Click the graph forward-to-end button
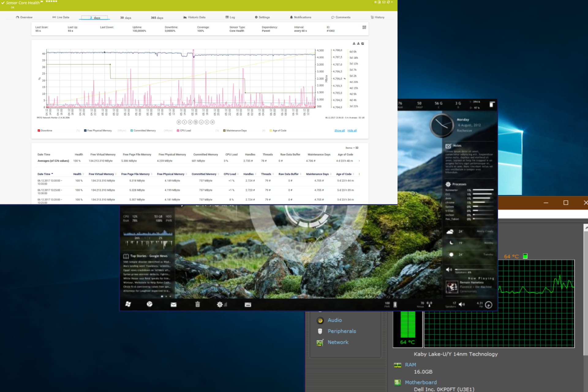 (x=212, y=122)
